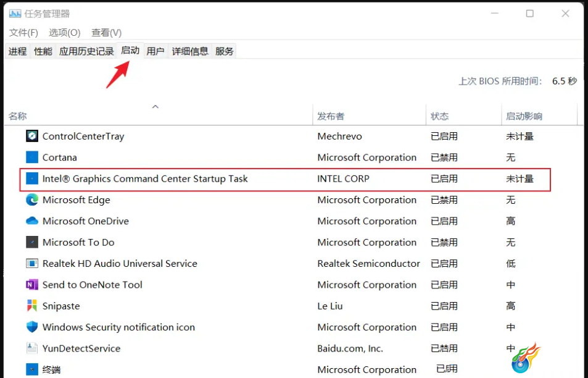Image resolution: width=588 pixels, height=378 pixels.
Task: Click the 上次 BIOS 所用时间 label
Action: pyautogui.click(x=500, y=81)
